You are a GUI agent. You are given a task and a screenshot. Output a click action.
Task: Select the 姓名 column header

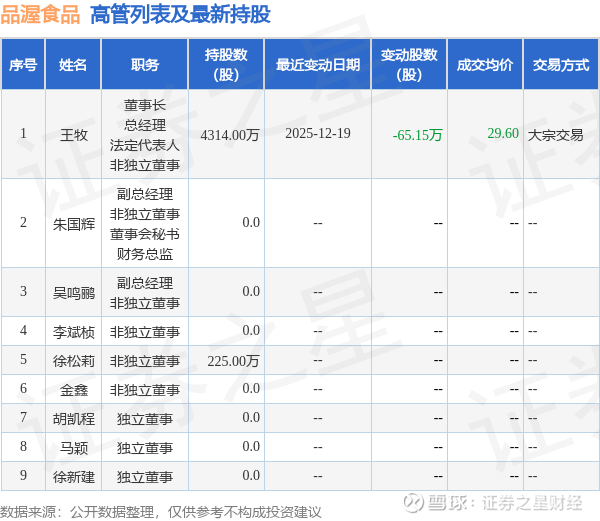coord(73,65)
